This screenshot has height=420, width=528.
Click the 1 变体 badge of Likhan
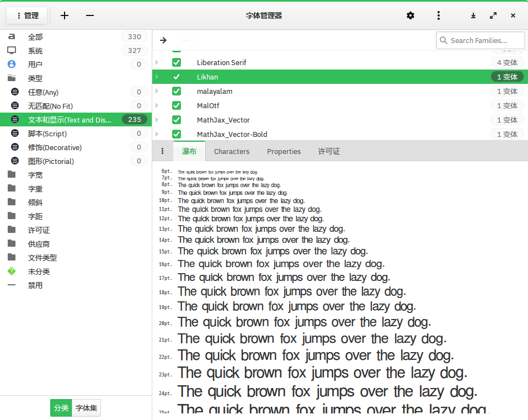coord(507,77)
